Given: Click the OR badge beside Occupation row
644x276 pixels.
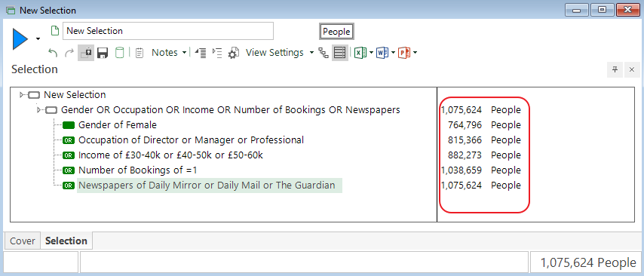Looking at the screenshot, I should click(x=69, y=140).
